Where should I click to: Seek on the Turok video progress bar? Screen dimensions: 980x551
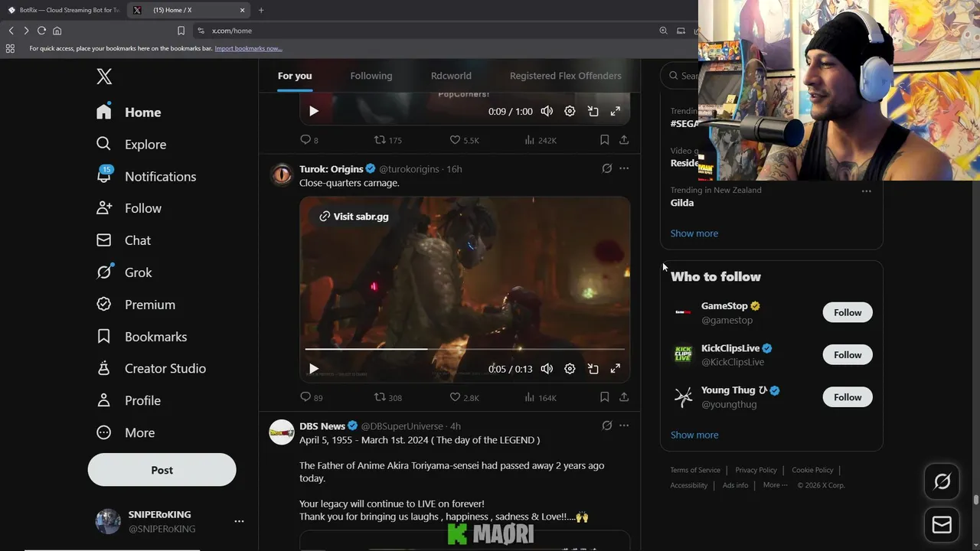click(x=465, y=349)
